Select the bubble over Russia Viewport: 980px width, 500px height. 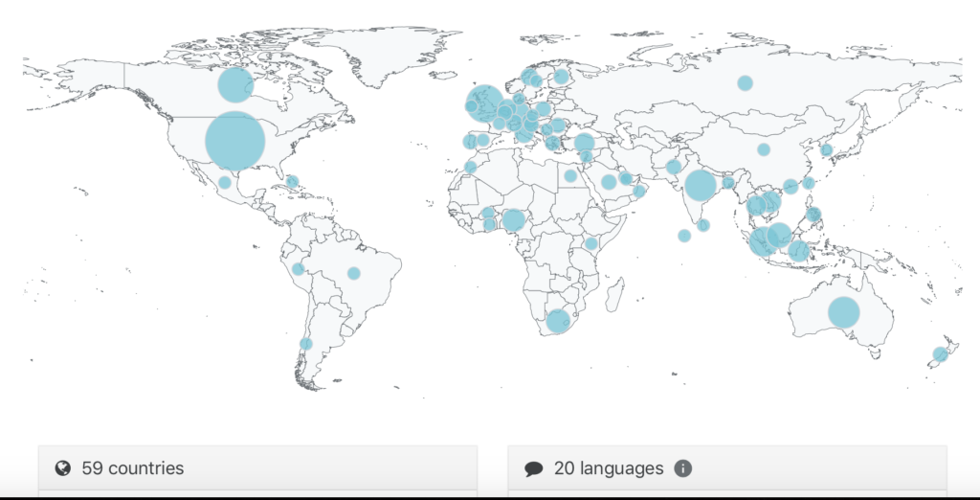(745, 82)
